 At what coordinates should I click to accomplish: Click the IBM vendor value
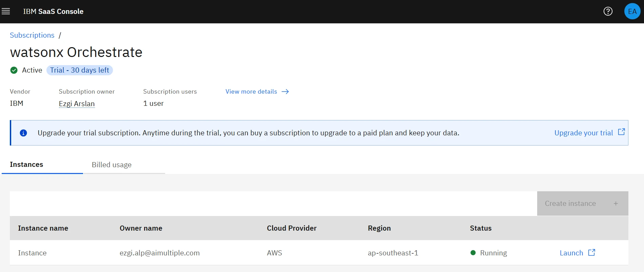click(x=17, y=103)
